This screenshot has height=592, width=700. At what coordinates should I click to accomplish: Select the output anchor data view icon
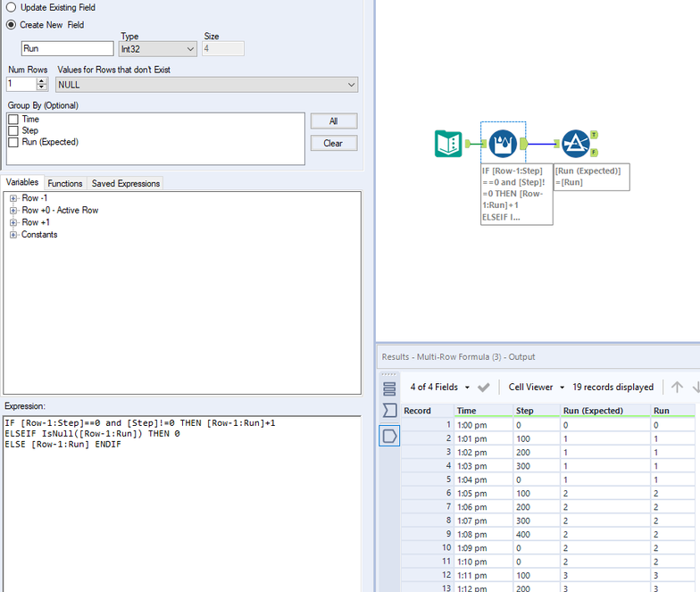click(389, 436)
